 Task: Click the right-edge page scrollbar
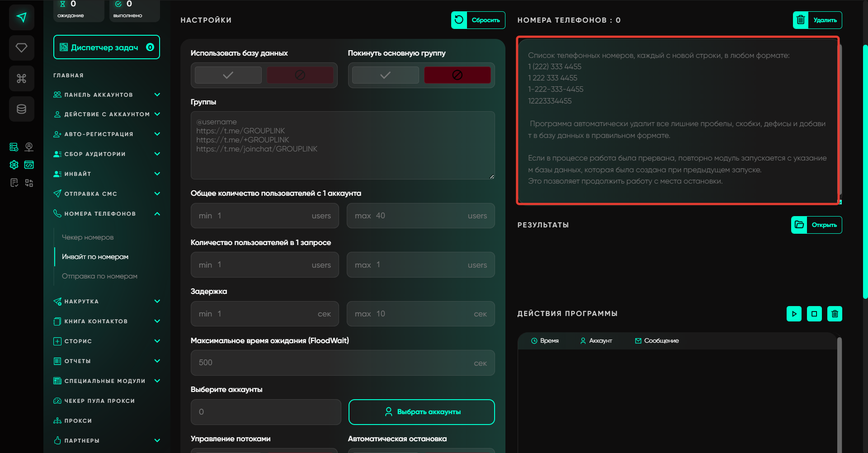point(865,172)
